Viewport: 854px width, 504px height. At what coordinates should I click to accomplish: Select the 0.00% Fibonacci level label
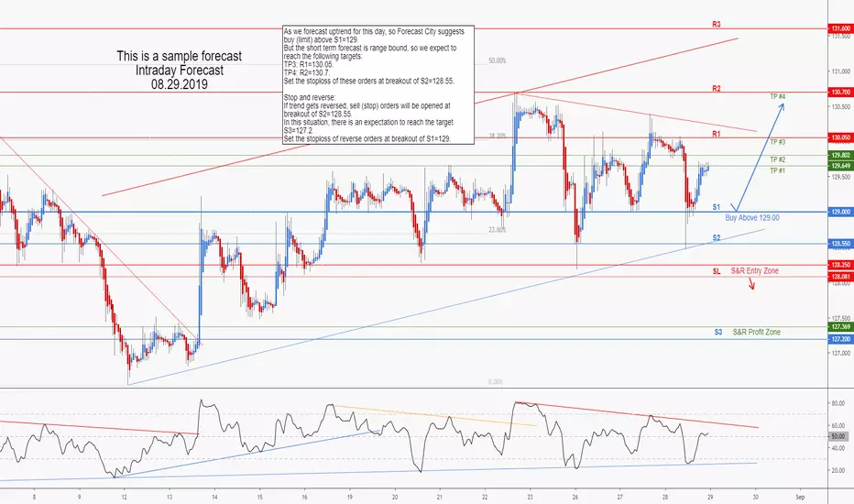(495, 382)
